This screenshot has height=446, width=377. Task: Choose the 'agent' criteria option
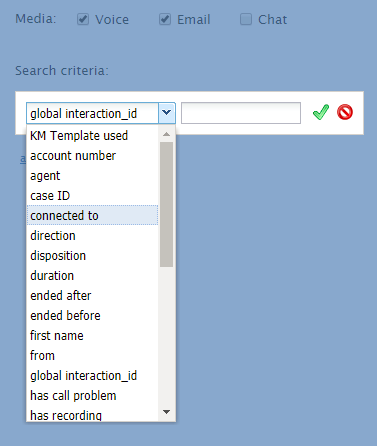click(92, 176)
